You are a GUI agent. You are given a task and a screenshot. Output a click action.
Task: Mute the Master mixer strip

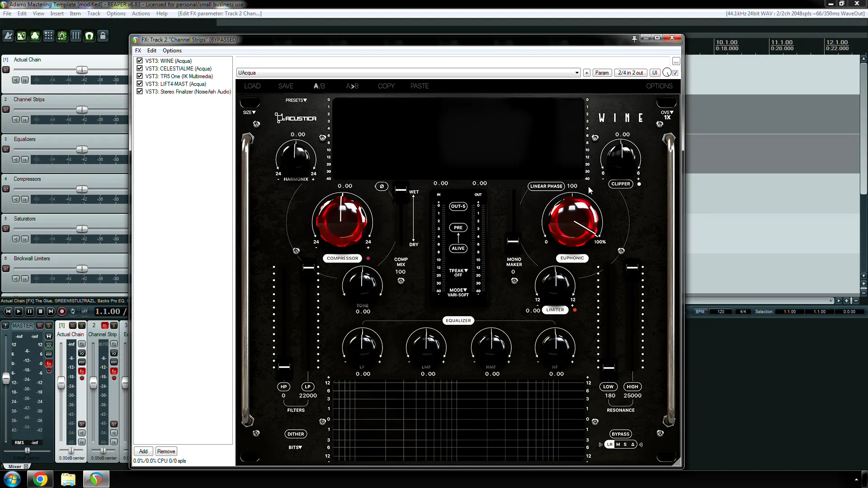click(x=40, y=325)
